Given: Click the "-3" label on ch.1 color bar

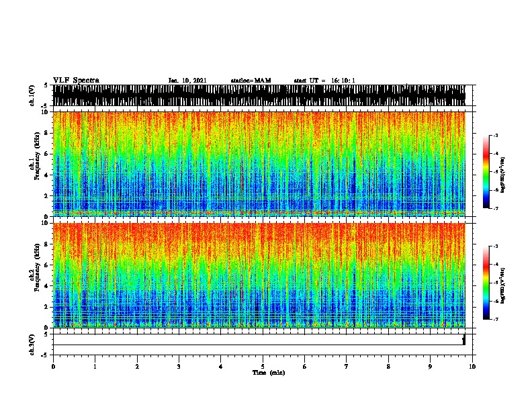Looking at the screenshot, I should tap(495, 135).
